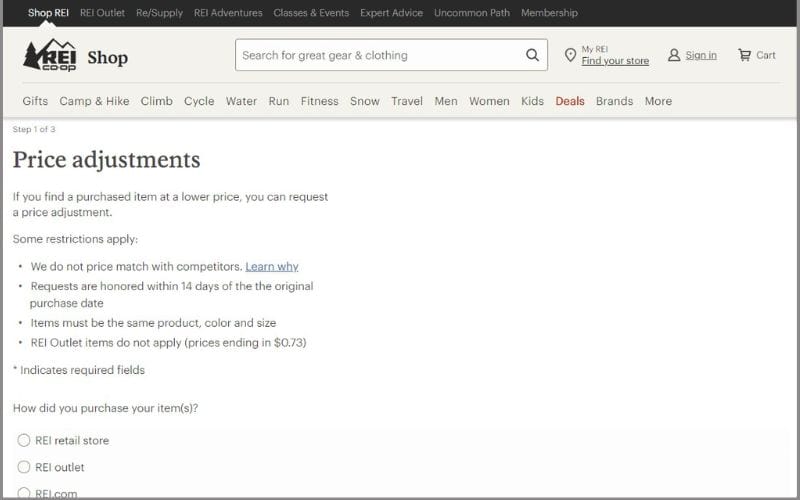
Task: Click the Price adjustments heading
Action: (107, 159)
